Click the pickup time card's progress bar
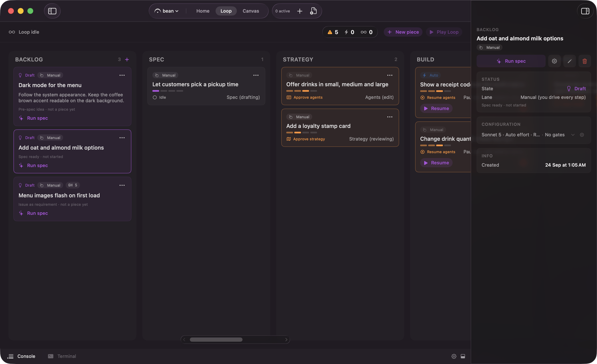The height and width of the screenshot is (364, 597). click(x=168, y=91)
